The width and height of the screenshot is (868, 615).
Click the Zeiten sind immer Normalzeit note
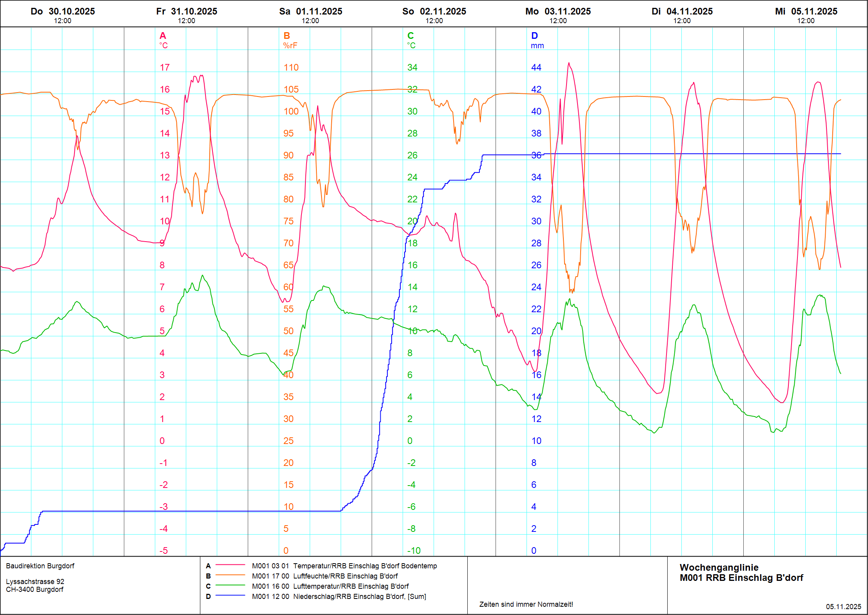pos(526,604)
